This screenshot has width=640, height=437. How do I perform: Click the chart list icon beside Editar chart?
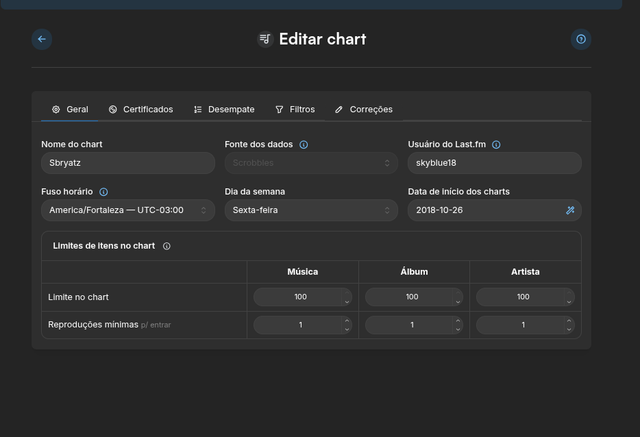point(265,39)
